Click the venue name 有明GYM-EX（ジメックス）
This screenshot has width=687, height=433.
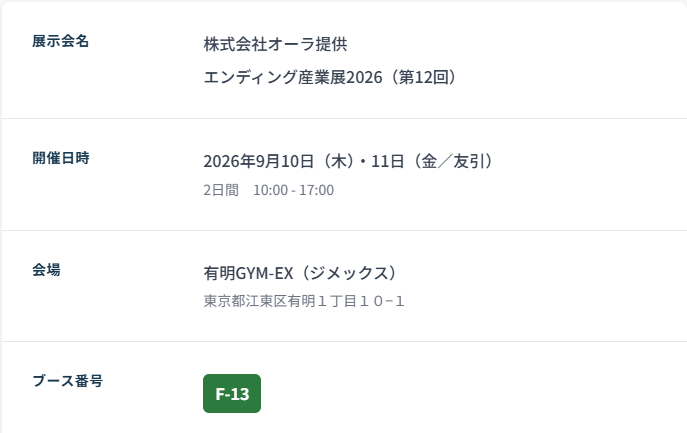coord(303,273)
